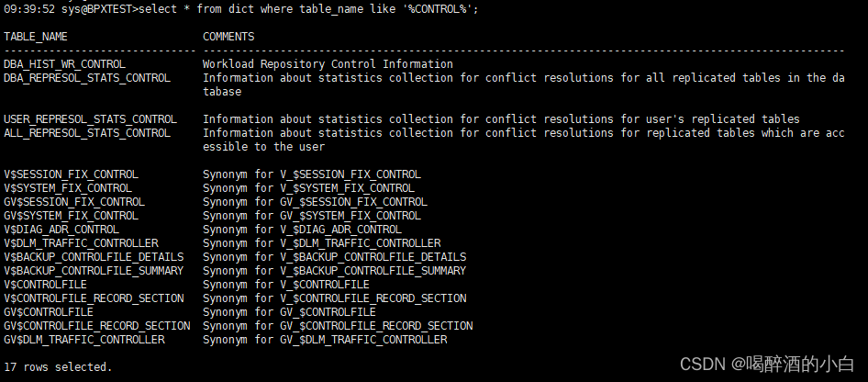Click the wrapped 'tabase' comment continuation
This screenshot has height=382, width=868.
pyautogui.click(x=222, y=92)
